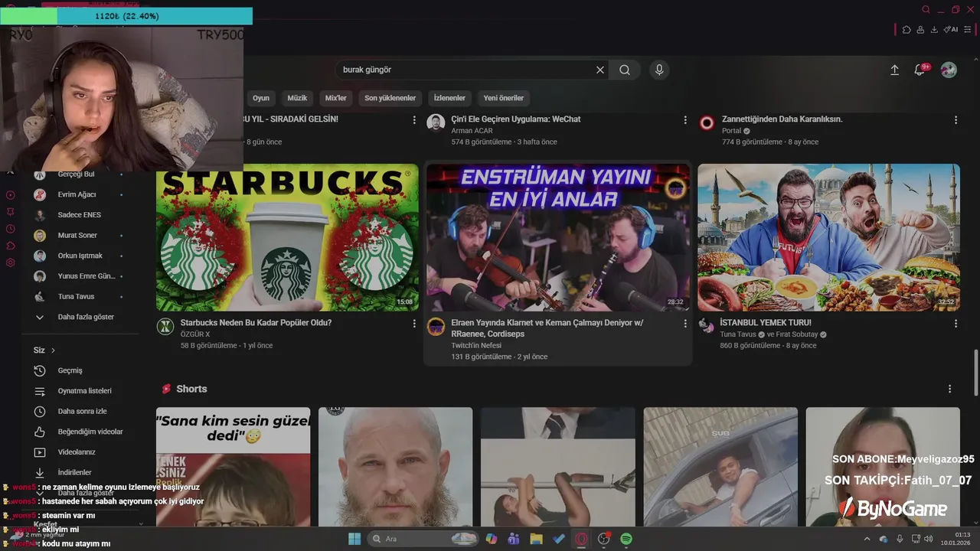Open Opera sidebar extensions cube icon

point(11,246)
